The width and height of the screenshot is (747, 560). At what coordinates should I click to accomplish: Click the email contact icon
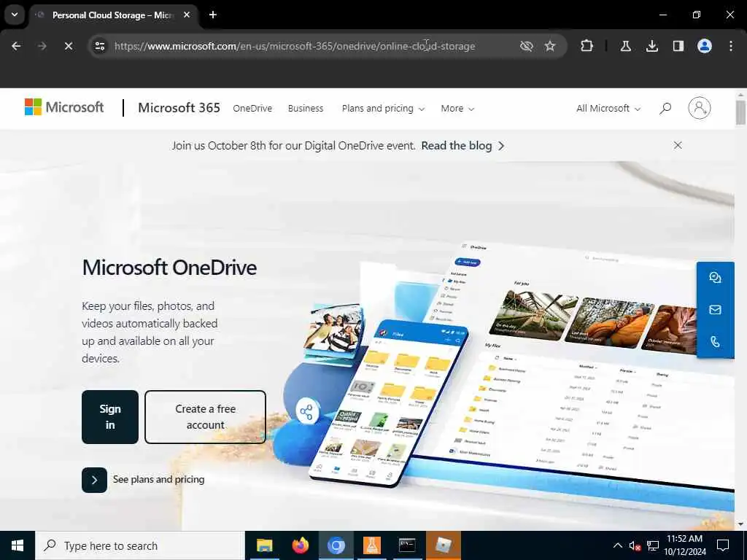point(715,309)
